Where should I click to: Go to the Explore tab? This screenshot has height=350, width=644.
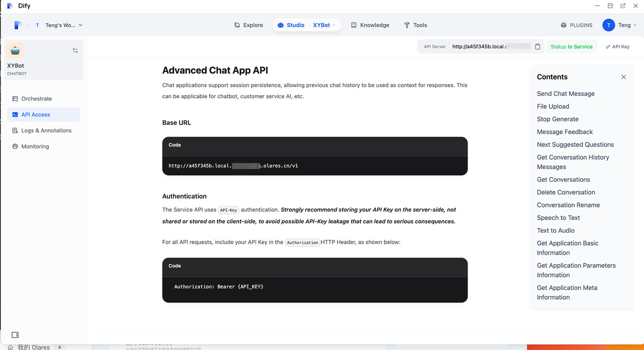coord(249,25)
